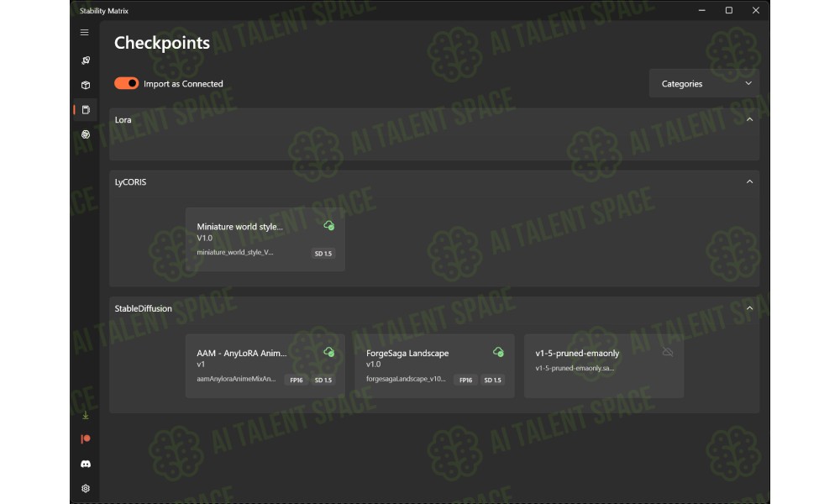Viewport: 840px width, 504px height.
Task: Open the Downloads arrow icon in sidebar
Action: [x=85, y=415]
